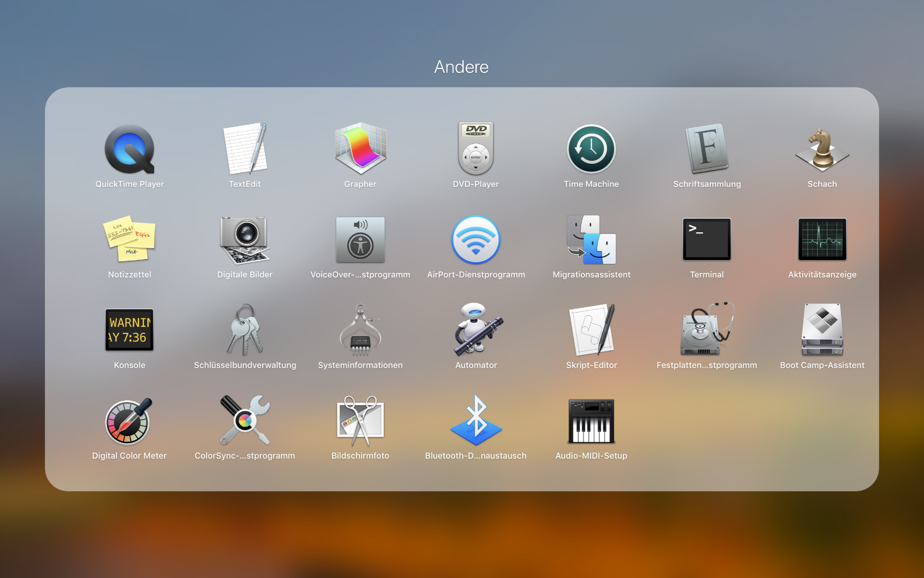Open the Time Machine icon

point(591,149)
